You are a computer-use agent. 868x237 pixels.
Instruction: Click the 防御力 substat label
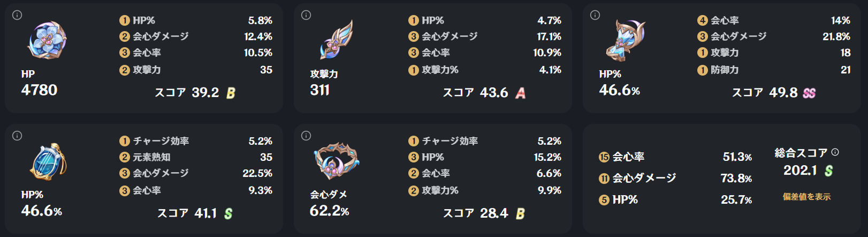tap(725, 70)
